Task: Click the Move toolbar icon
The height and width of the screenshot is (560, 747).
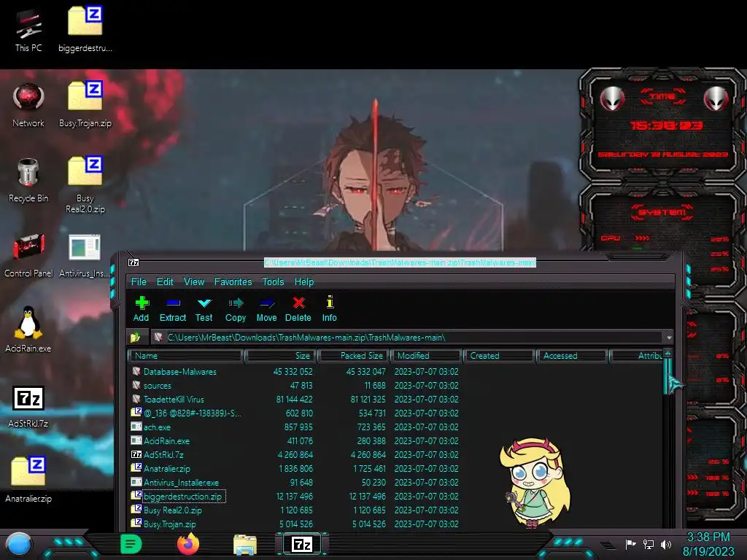Action: (266, 308)
